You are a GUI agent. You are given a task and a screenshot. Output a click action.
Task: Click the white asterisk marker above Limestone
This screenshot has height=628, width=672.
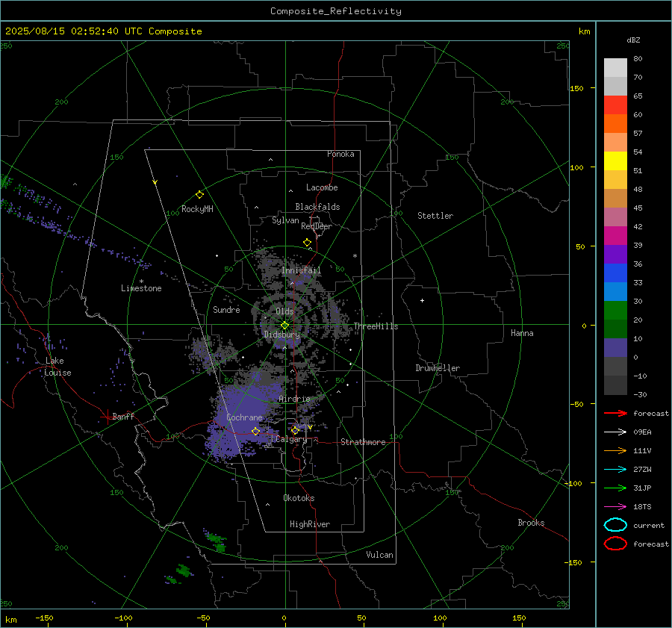pyautogui.click(x=141, y=282)
